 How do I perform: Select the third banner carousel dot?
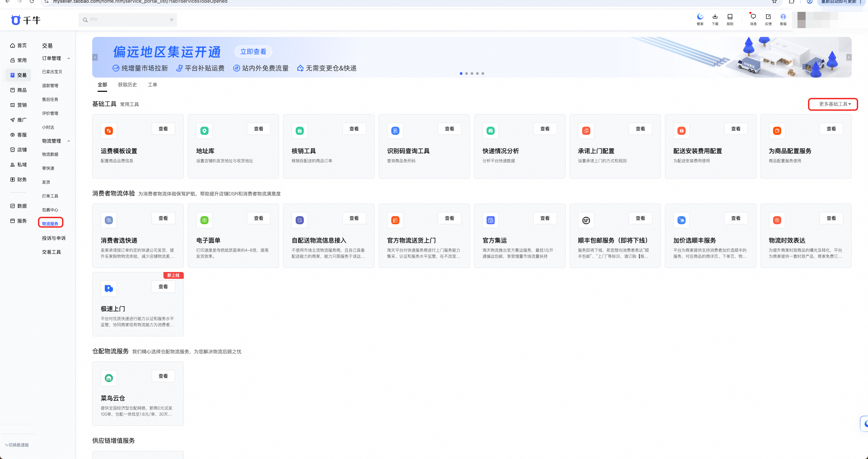click(x=472, y=74)
